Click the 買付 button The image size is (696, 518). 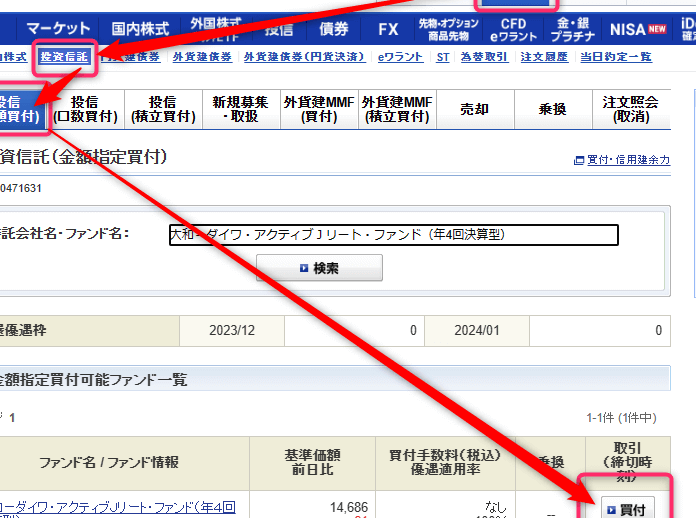[x=628, y=509]
